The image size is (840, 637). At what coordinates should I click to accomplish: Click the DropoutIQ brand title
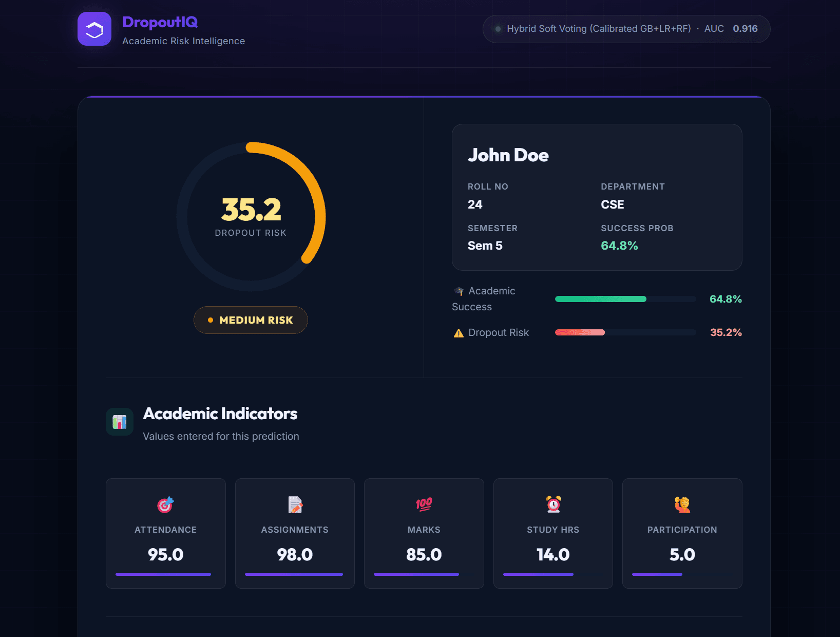point(160,22)
